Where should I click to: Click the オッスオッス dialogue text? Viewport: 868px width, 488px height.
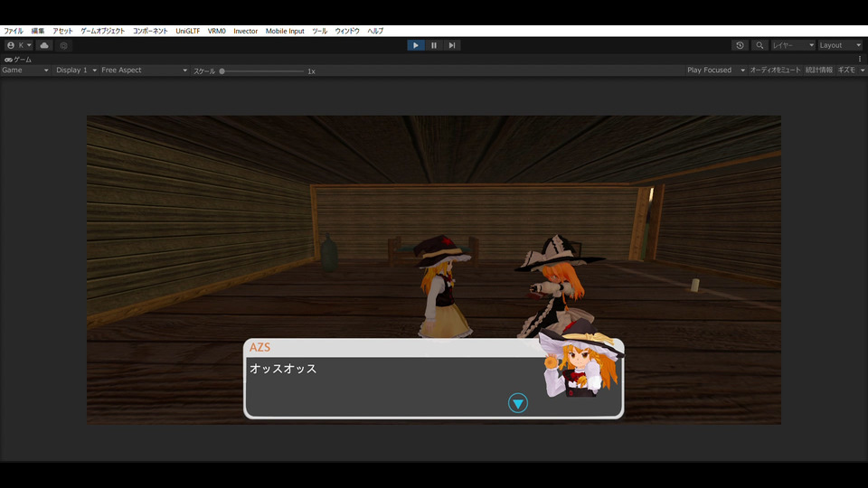point(283,369)
